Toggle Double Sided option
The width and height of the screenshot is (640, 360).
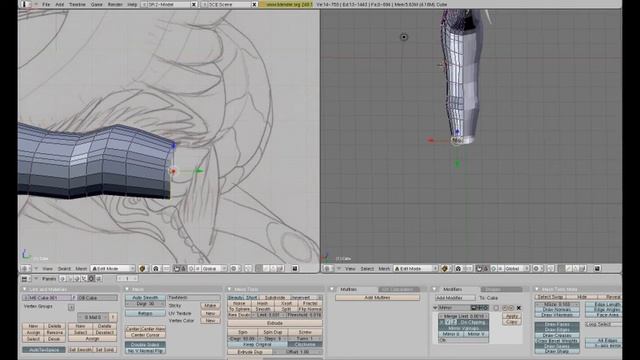145,345
